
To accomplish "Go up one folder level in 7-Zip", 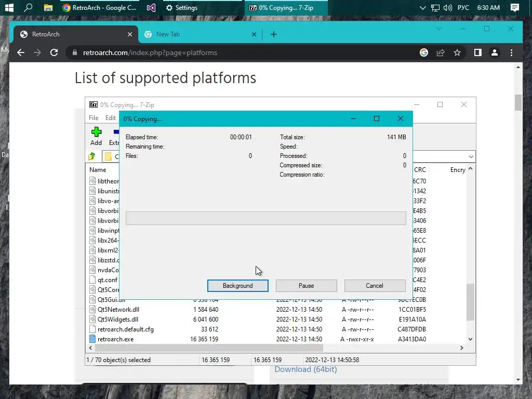I will (x=91, y=156).
